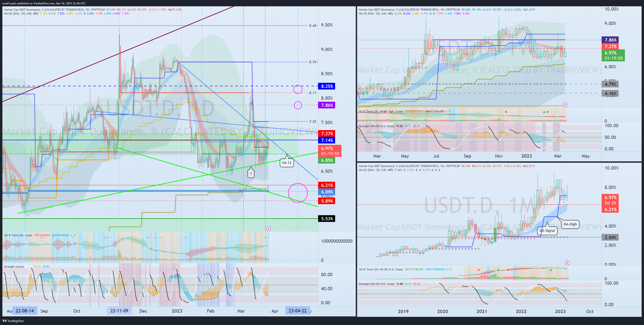Viewport: 644px width, 325px height.
Task: Click the green 6.97% label on 1W chart
Action: click(613, 55)
